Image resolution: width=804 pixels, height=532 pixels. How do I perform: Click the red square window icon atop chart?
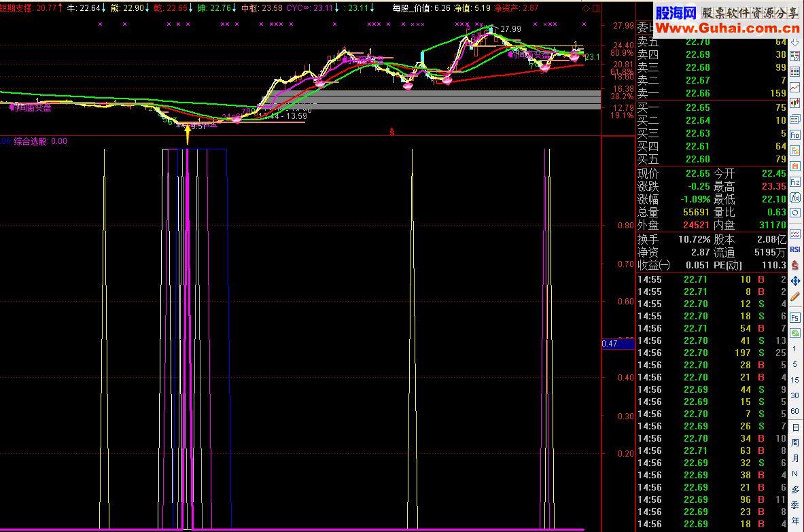(x=596, y=8)
